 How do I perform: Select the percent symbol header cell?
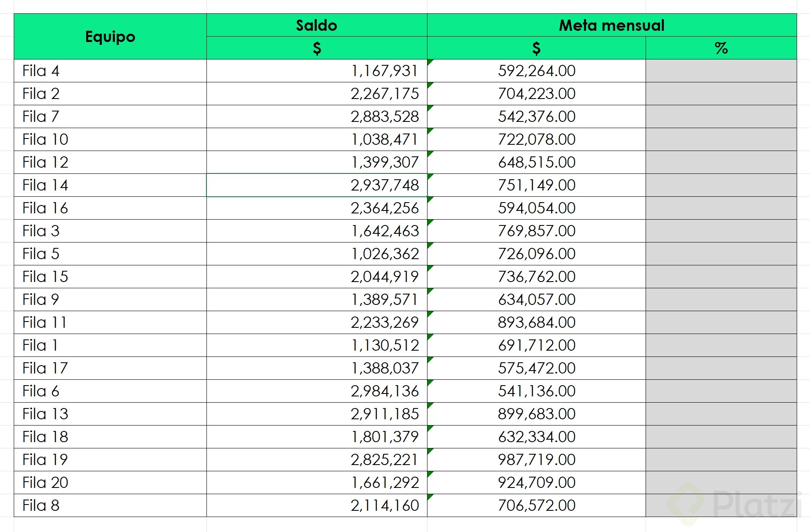721,48
